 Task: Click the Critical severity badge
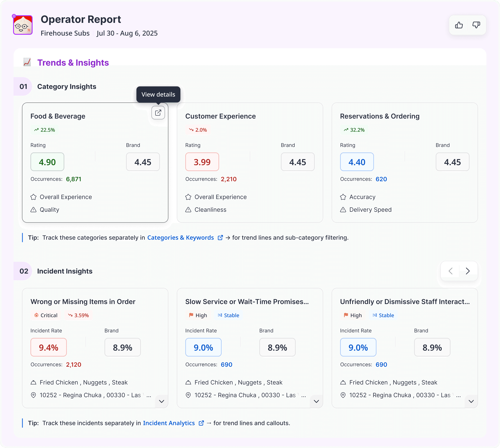click(x=46, y=315)
